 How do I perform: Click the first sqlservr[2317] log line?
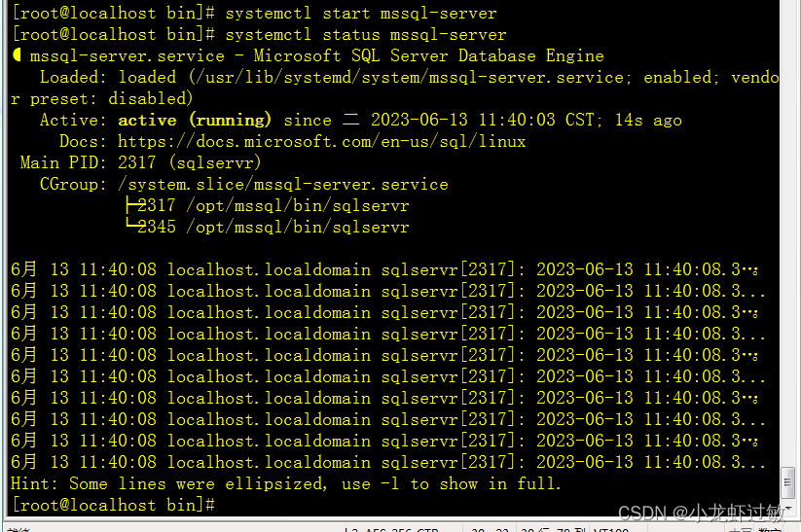pos(385,269)
